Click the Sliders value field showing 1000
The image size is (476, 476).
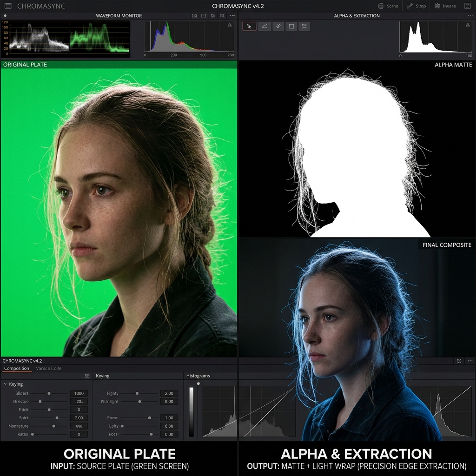tap(79, 393)
